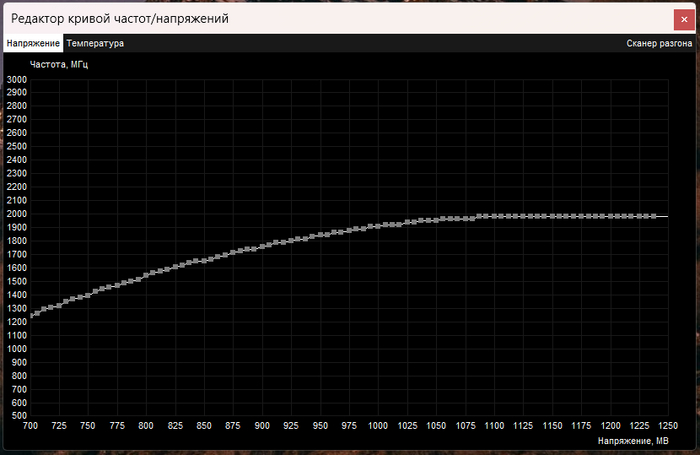Pick the curve point at 750 mV
This screenshot has height=455, width=700.
(x=89, y=295)
